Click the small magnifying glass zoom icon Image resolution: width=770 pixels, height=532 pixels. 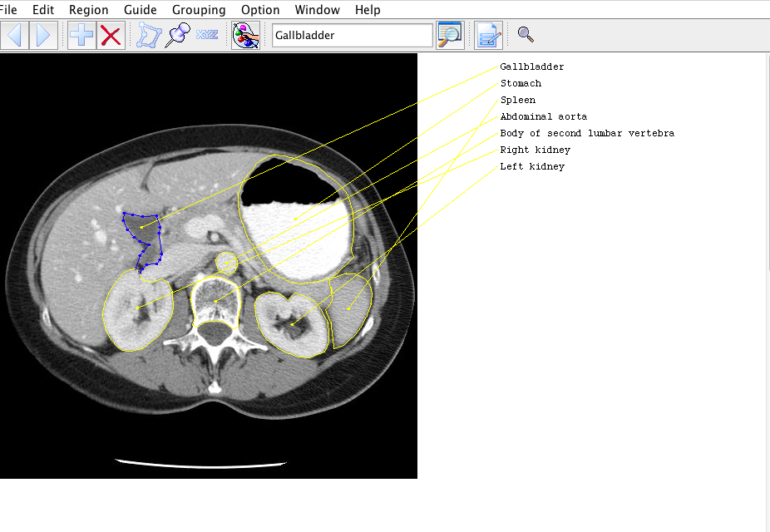[526, 34]
